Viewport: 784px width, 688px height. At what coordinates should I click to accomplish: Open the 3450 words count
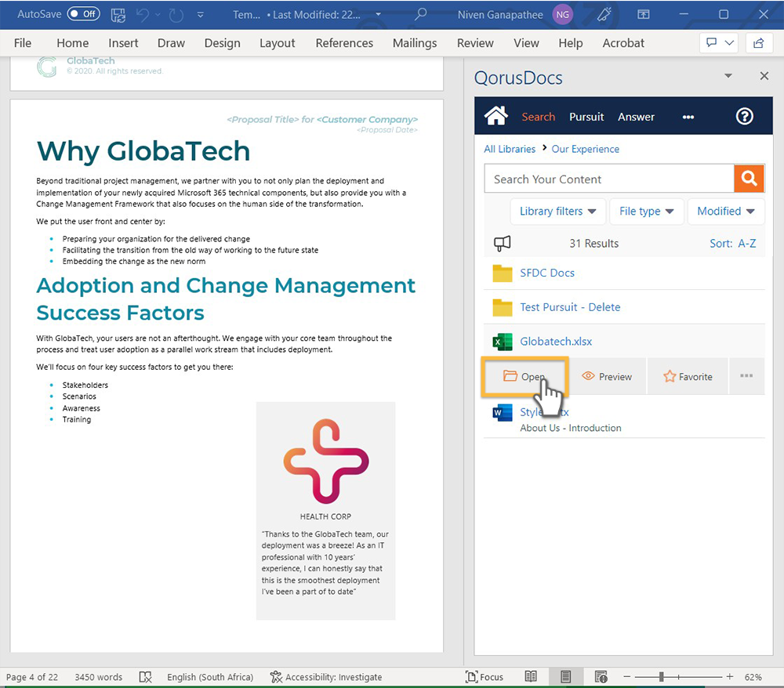(99, 677)
